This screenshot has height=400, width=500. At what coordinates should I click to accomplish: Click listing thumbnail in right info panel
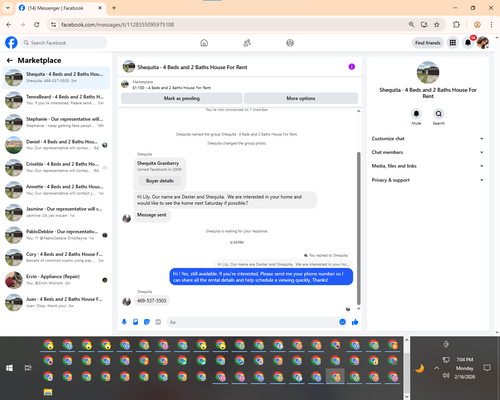tap(428, 72)
